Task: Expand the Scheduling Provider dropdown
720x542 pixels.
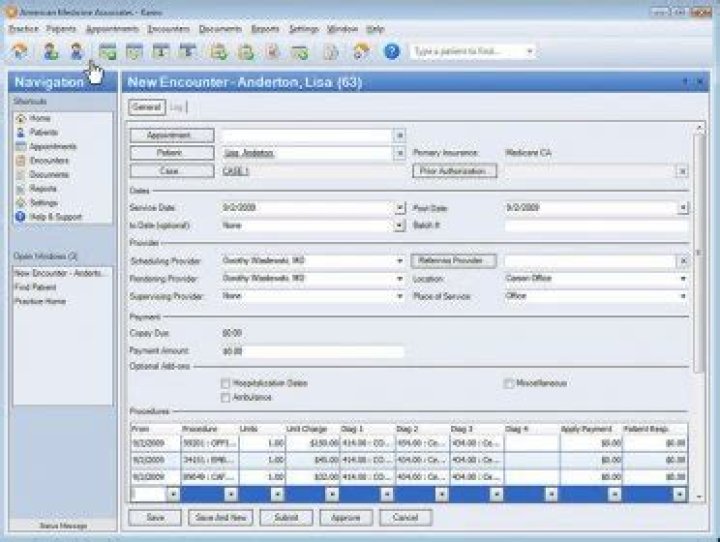Action: (399, 261)
